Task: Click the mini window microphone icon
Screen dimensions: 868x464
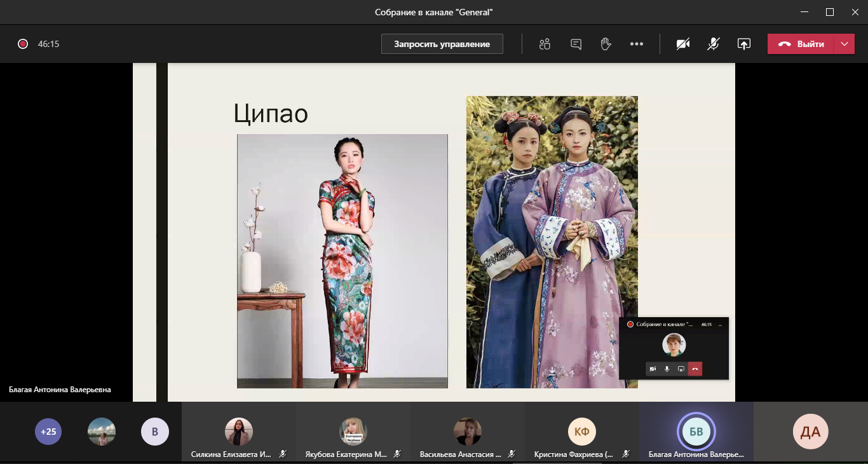Action: pyautogui.click(x=667, y=369)
